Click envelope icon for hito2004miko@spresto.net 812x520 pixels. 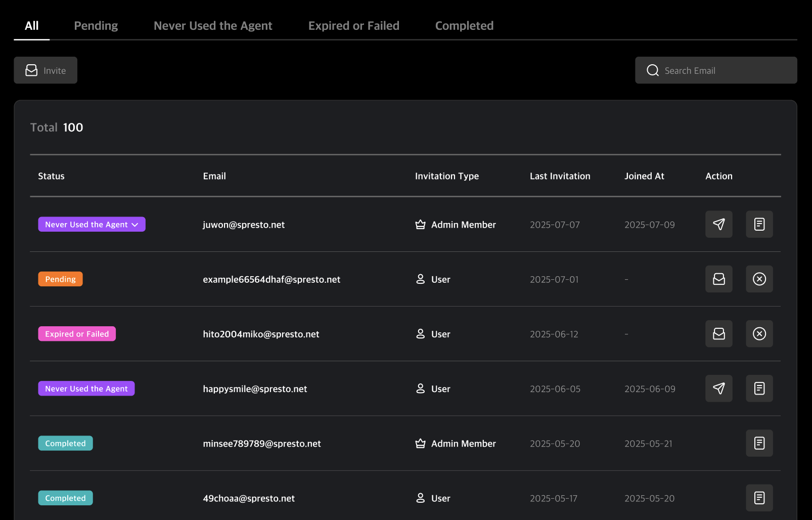point(718,334)
